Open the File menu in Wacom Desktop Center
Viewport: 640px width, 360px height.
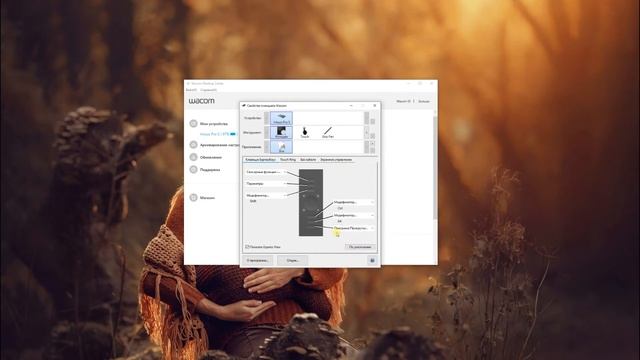click(191, 90)
